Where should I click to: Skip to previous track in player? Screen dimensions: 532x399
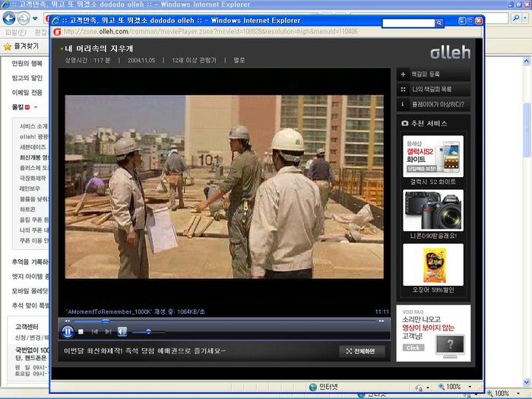[x=95, y=332]
